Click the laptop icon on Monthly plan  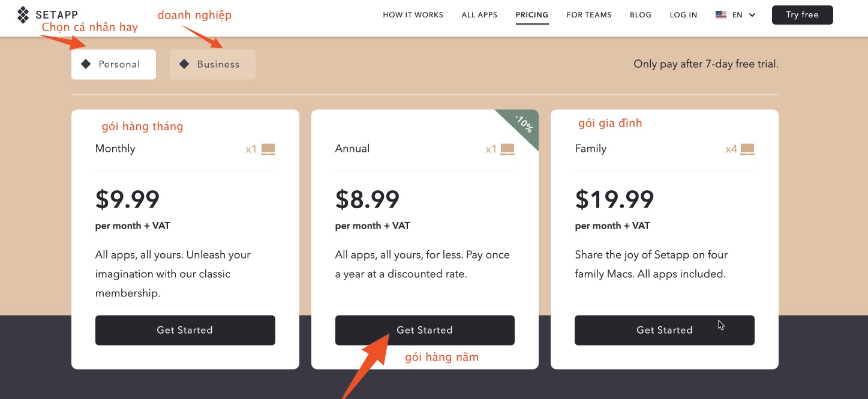click(268, 149)
